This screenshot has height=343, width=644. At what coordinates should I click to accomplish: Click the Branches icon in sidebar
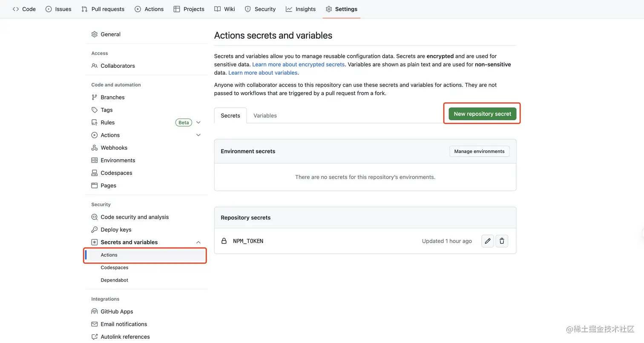(95, 97)
